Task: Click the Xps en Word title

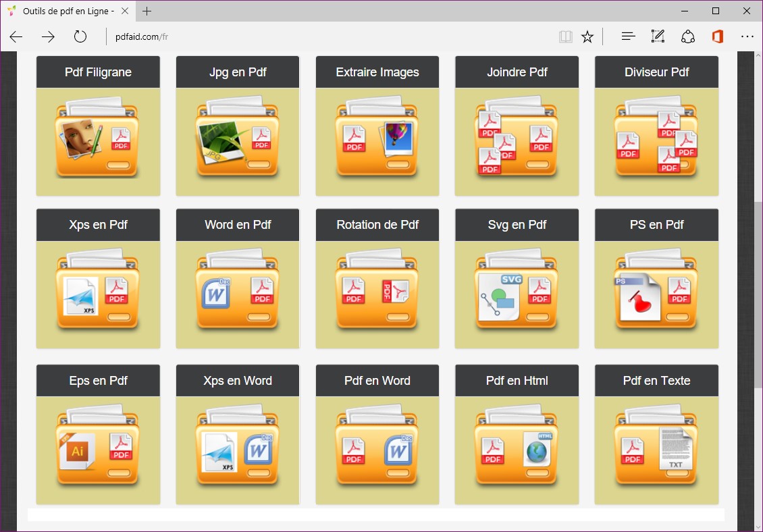Action: click(x=238, y=381)
